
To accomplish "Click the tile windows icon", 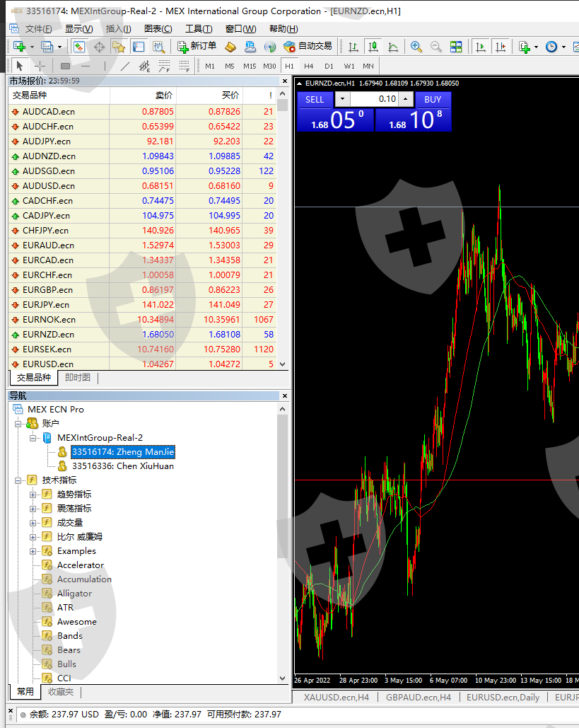I will pos(456,47).
